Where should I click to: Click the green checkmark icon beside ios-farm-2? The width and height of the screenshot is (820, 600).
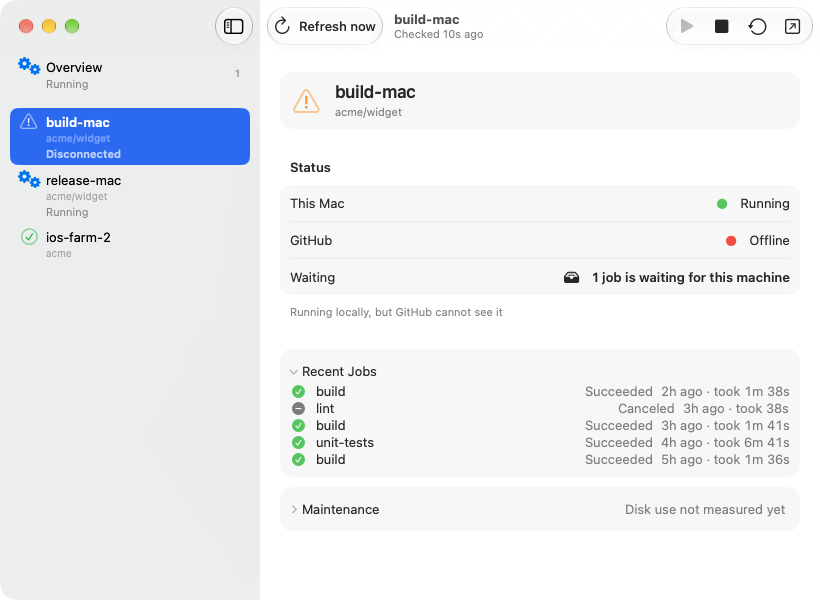point(29,237)
